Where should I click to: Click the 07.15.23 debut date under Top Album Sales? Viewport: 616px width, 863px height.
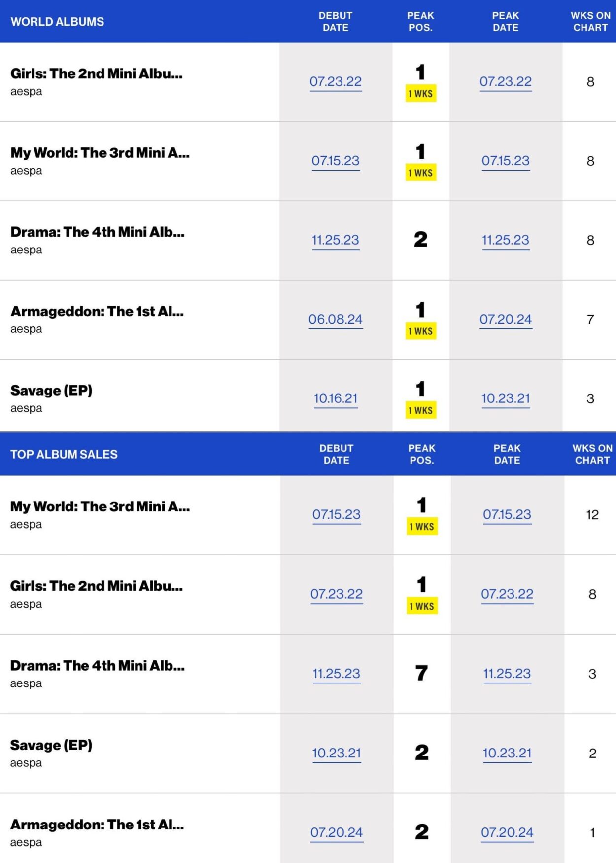tap(336, 514)
